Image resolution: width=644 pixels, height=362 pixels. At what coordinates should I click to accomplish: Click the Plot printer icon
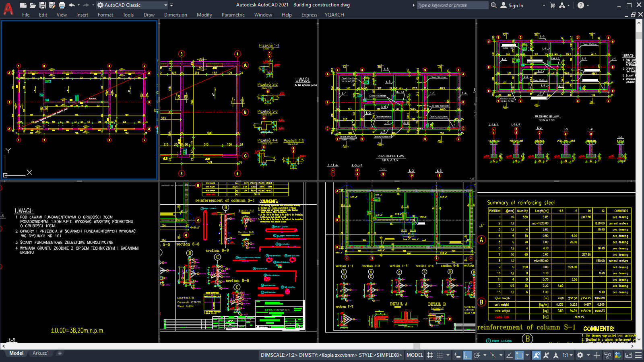[62, 5]
